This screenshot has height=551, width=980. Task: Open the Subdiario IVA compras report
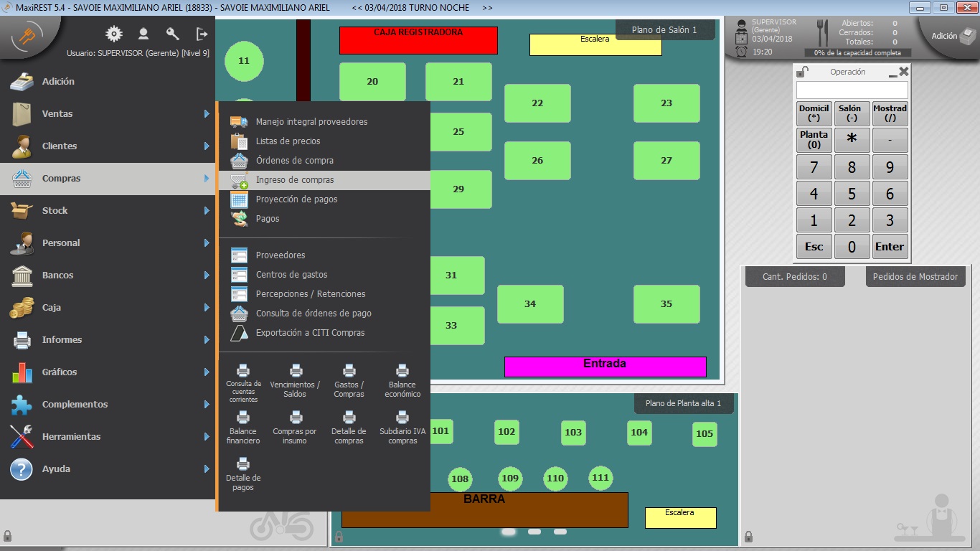click(402, 426)
